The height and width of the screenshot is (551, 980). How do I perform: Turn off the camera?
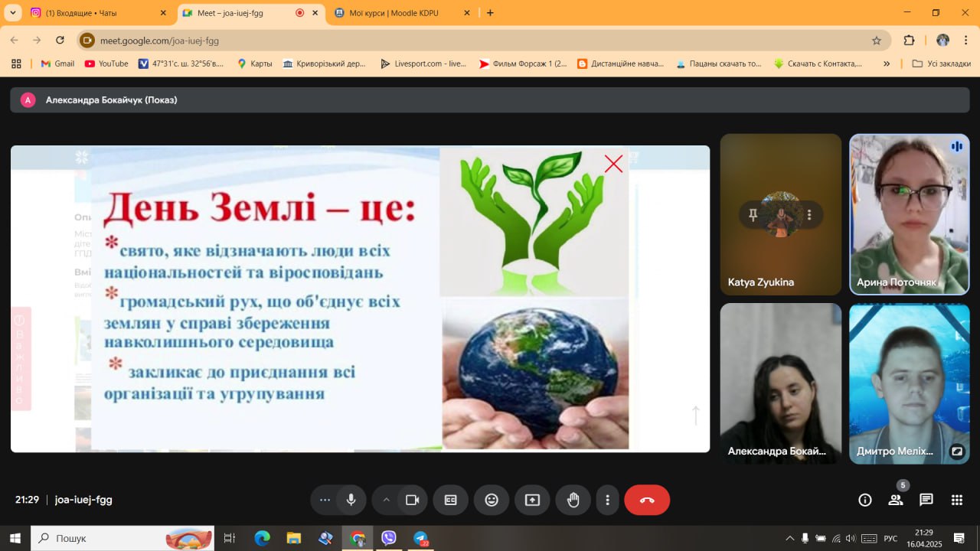413,500
